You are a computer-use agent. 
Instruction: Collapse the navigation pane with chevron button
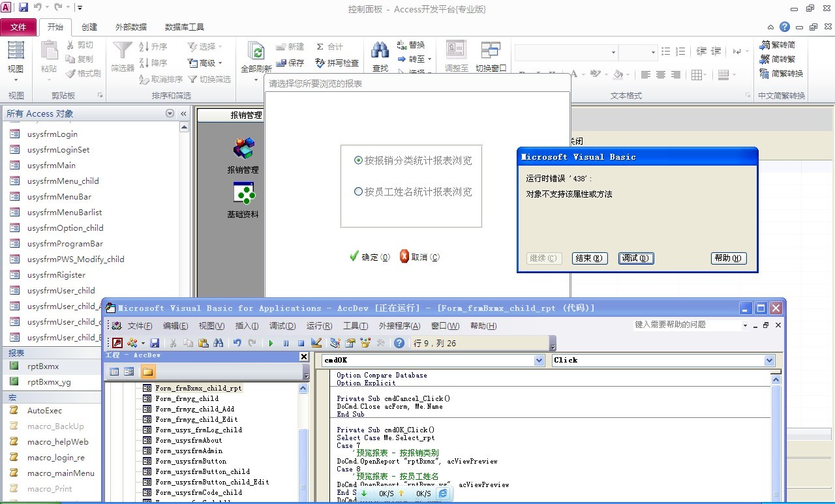tap(184, 113)
